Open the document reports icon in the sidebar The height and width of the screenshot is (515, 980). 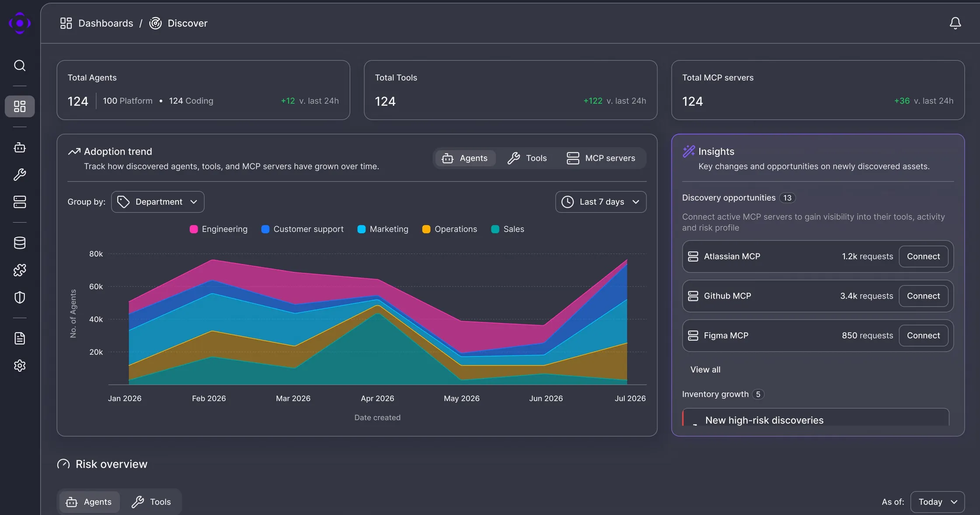tap(20, 338)
